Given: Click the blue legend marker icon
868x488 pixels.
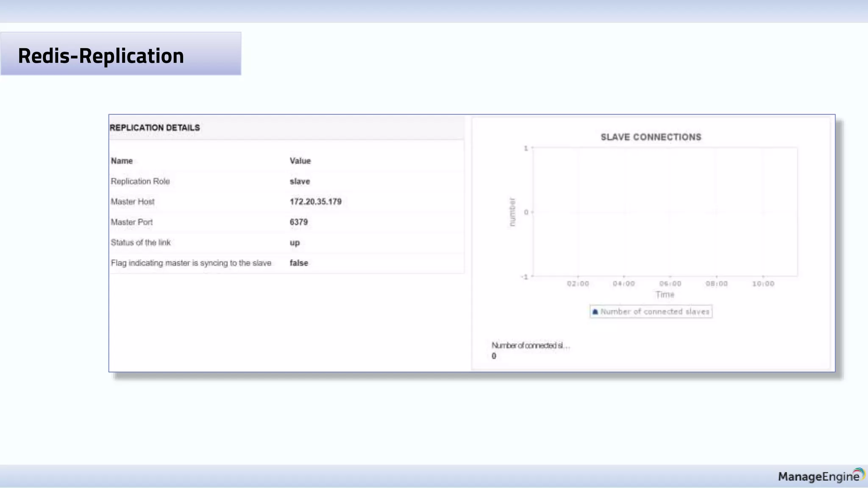Looking at the screenshot, I should pyautogui.click(x=595, y=312).
